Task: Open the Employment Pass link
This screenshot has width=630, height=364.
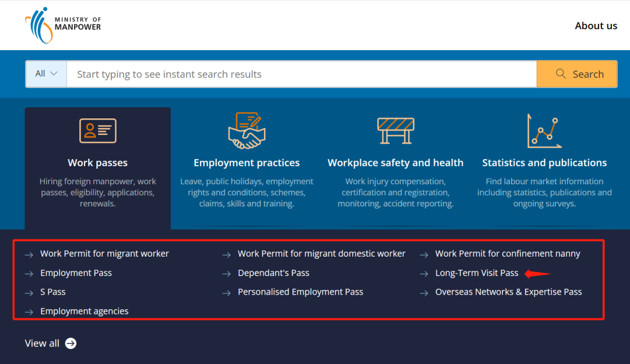Action: (76, 273)
